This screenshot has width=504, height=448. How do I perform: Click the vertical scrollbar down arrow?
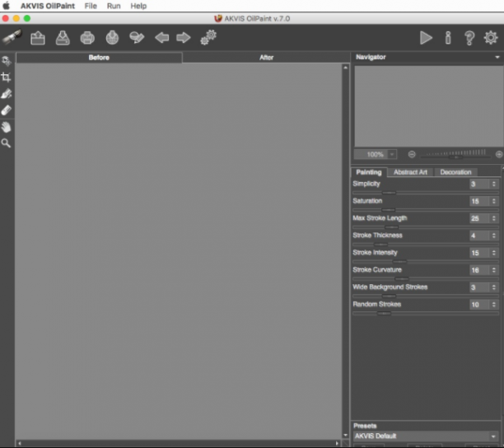coord(346,435)
